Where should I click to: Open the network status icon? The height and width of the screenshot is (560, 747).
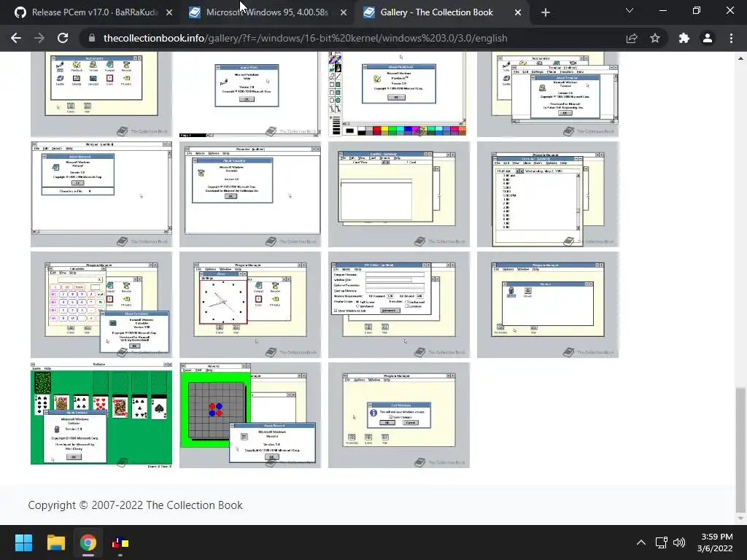[661, 542]
